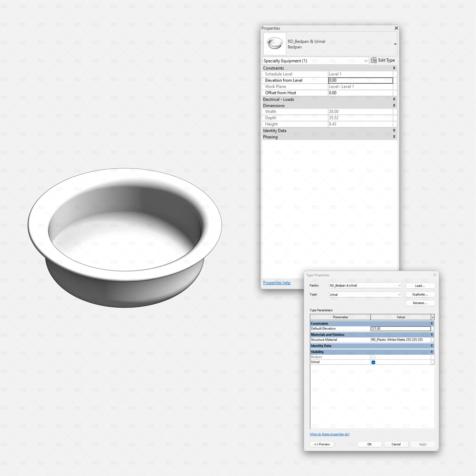The height and width of the screenshot is (476, 476).
Task: Open the Properties help link
Action: (x=277, y=283)
